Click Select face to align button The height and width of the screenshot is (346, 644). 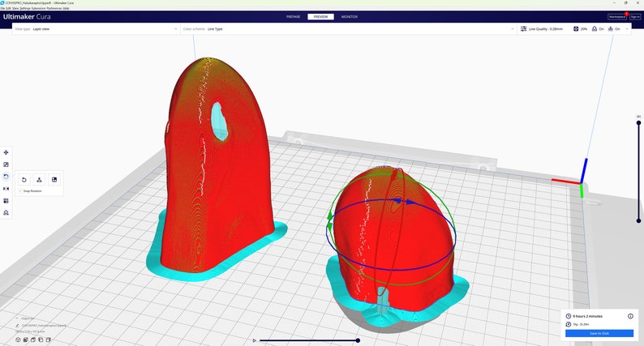pyautogui.click(x=54, y=180)
